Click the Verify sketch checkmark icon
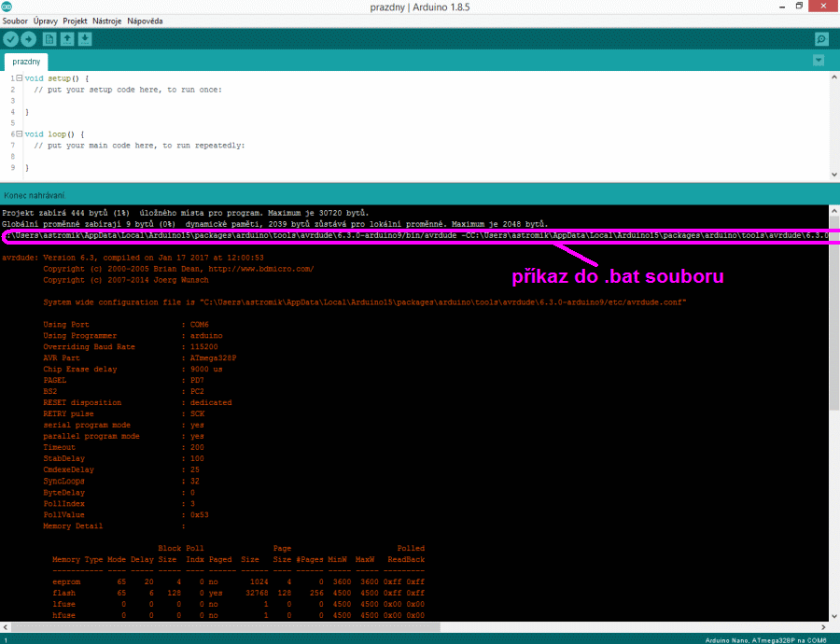 click(10, 39)
